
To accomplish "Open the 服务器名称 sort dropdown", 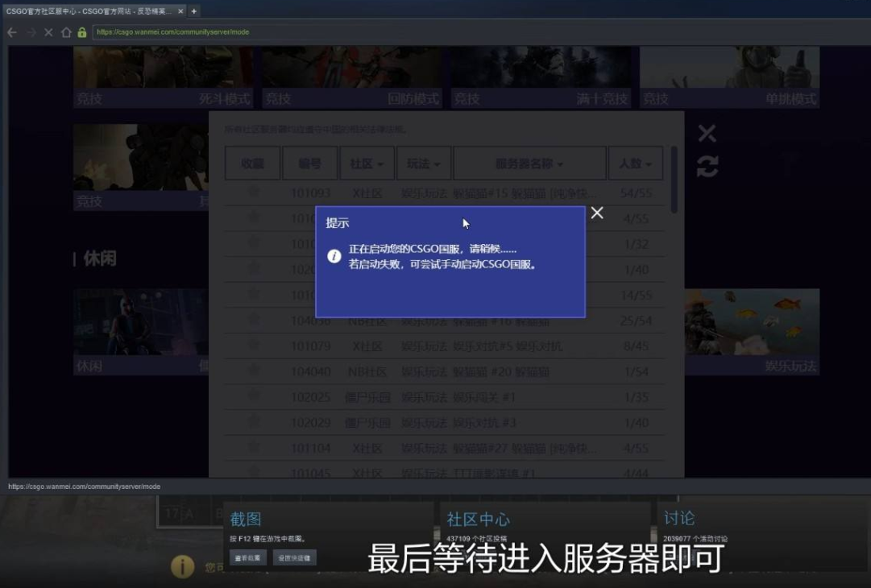I will tap(529, 164).
